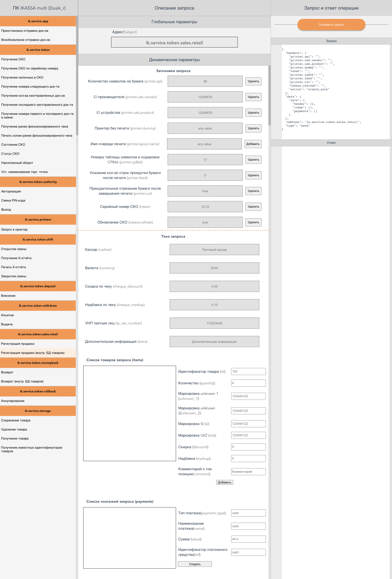Click the Кассир (cashier) input field
This screenshot has height=579, width=392.
(x=214, y=250)
